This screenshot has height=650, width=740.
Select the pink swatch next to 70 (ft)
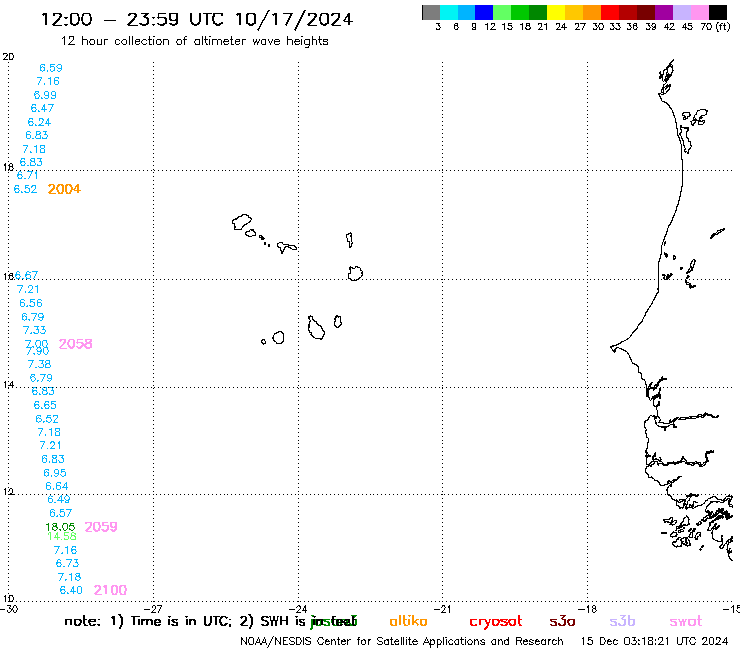699,12
